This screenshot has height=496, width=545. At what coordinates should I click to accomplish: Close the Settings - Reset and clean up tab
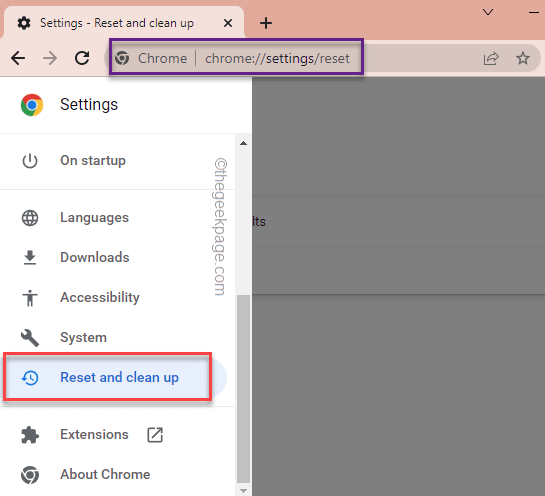pos(228,23)
